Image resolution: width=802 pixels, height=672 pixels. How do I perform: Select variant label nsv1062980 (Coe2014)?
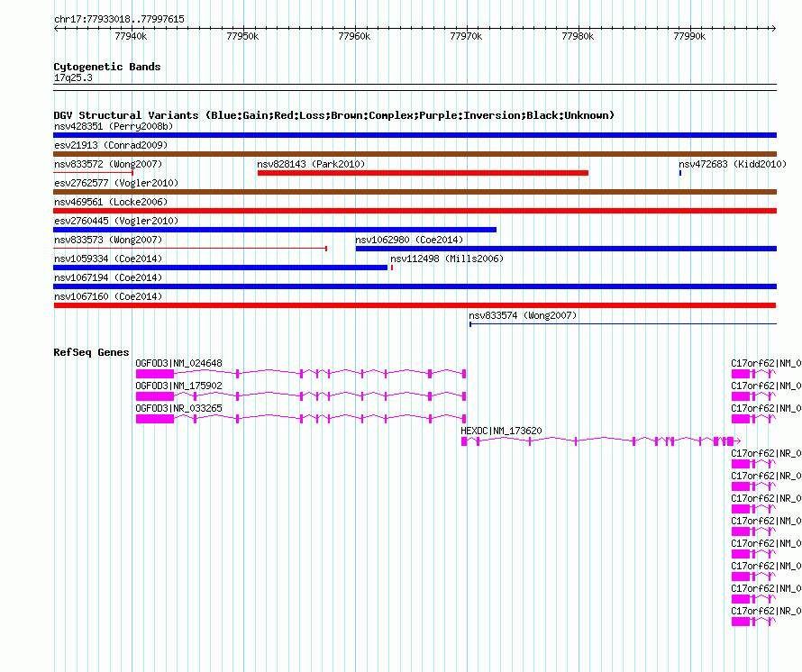pyautogui.click(x=409, y=240)
